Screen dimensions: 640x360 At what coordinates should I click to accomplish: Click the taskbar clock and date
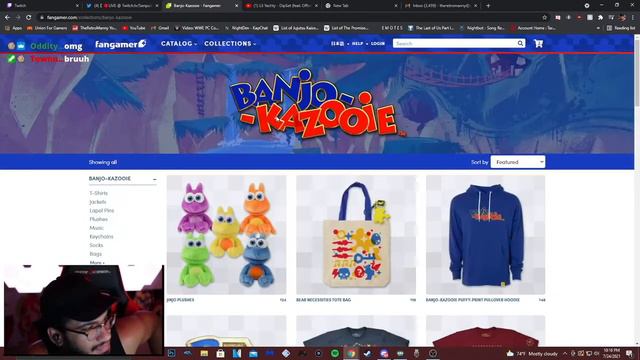611,353
